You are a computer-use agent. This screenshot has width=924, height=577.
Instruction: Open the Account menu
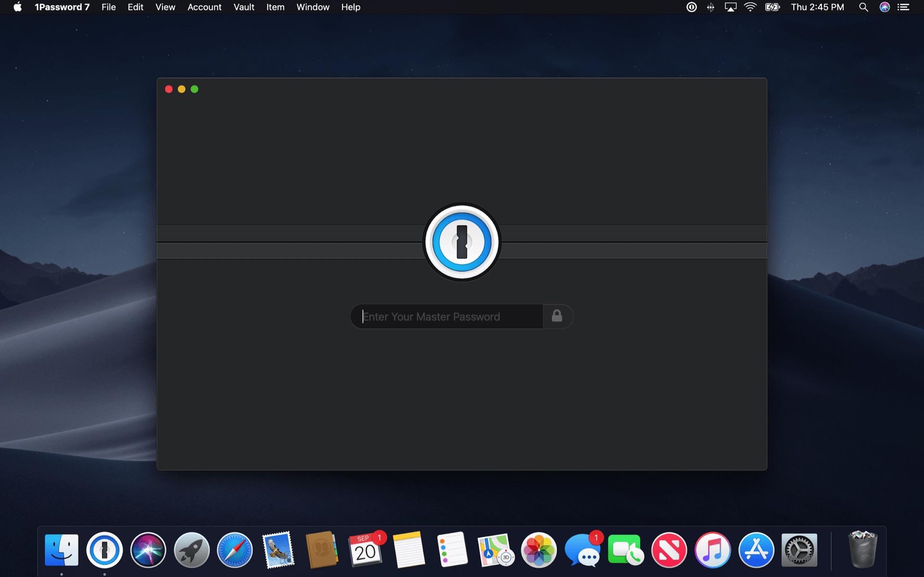coord(204,7)
